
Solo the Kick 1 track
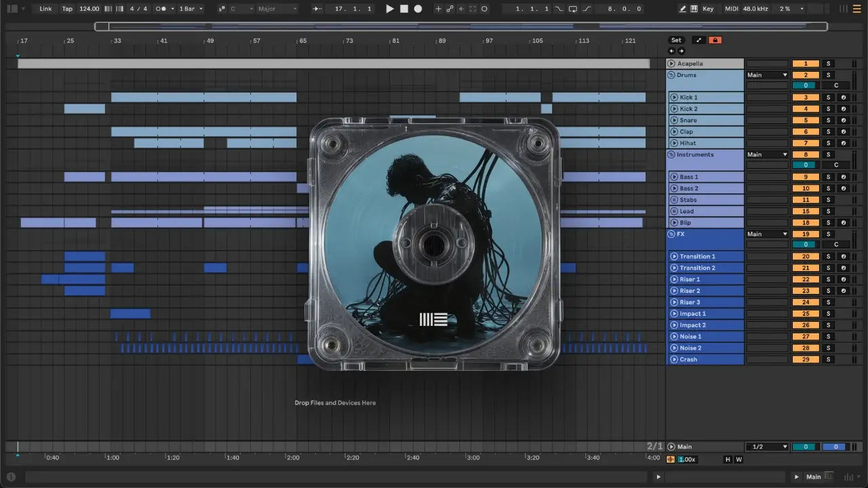pos(828,98)
